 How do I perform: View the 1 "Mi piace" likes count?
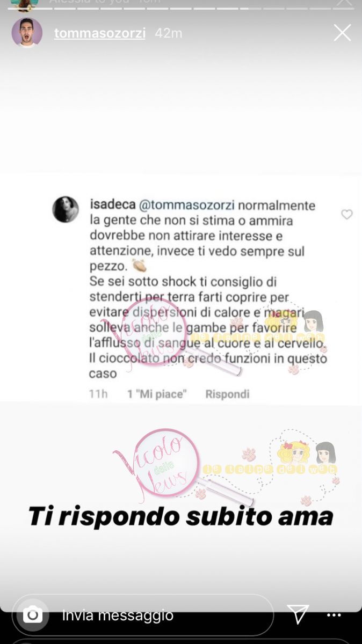(x=157, y=394)
